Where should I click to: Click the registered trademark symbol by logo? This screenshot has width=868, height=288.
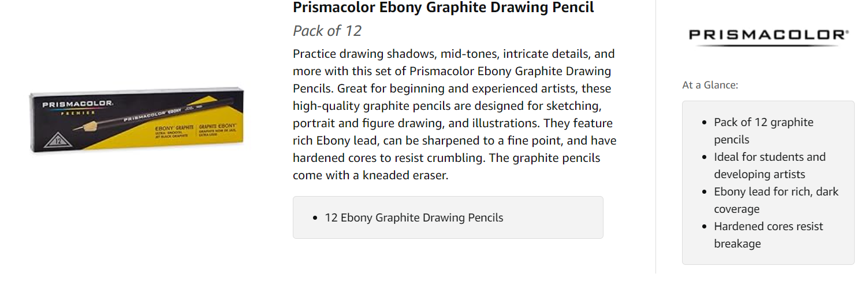click(x=847, y=33)
